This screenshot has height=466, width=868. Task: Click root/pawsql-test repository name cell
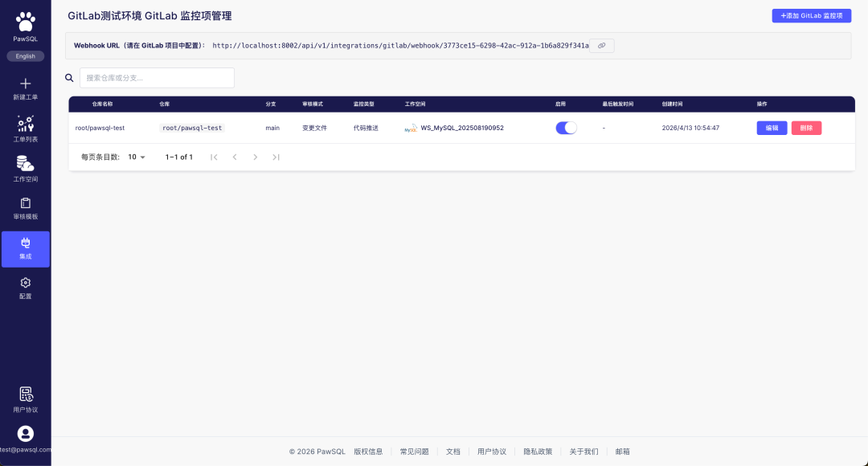100,128
